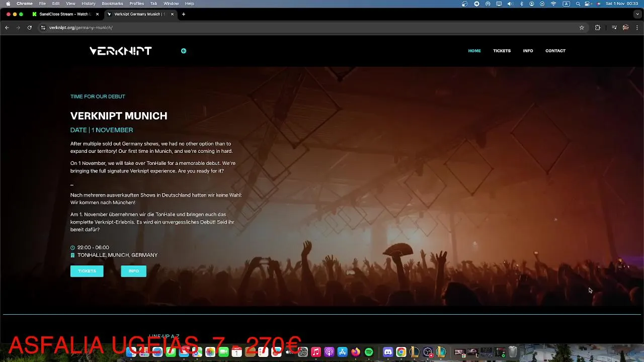The image size is (644, 362).
Task: Select the Verknipt Germany Munich tab
Action: coord(140,14)
